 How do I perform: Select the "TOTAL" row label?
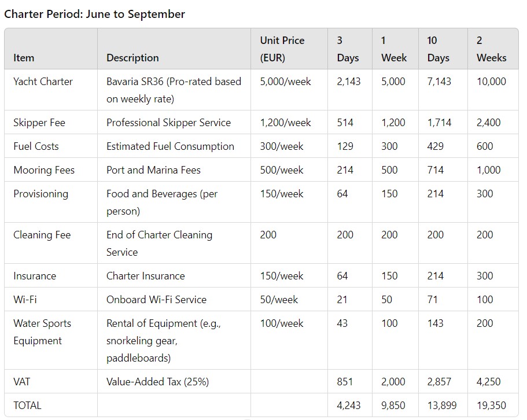coord(27,406)
